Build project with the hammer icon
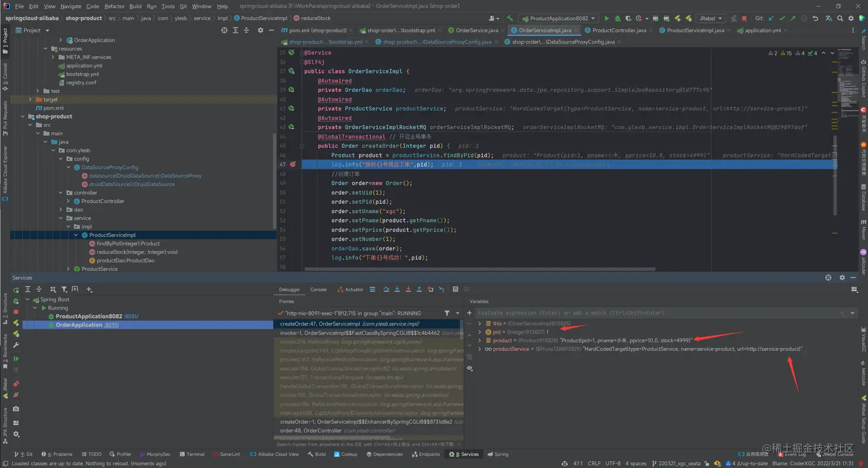 point(510,18)
